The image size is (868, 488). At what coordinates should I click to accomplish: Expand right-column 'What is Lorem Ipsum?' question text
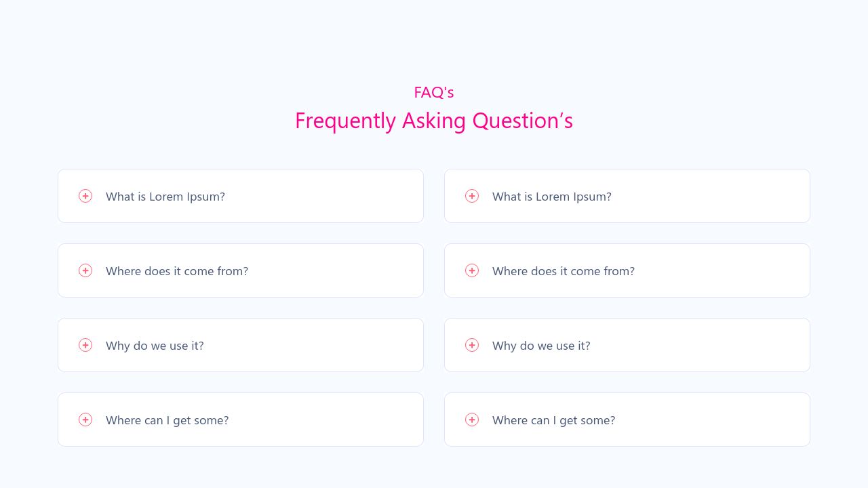coord(552,197)
